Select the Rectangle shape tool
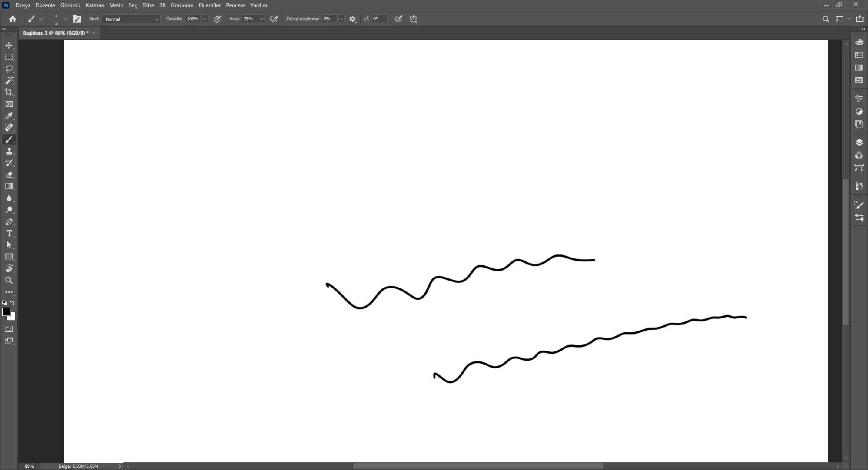The height and width of the screenshot is (470, 868). coord(9,257)
